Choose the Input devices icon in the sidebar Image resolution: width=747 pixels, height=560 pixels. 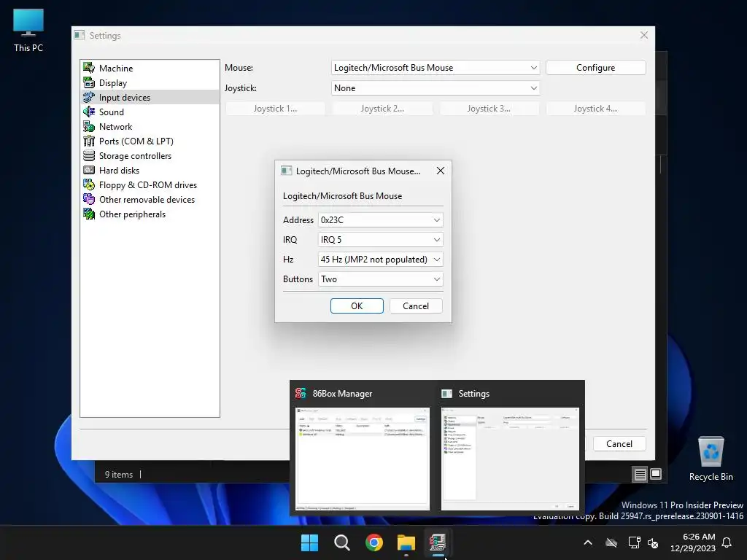point(89,97)
